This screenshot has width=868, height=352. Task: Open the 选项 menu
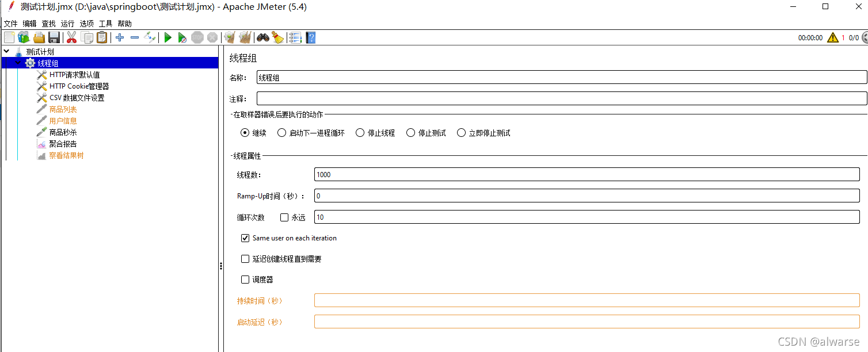pyautogui.click(x=86, y=24)
